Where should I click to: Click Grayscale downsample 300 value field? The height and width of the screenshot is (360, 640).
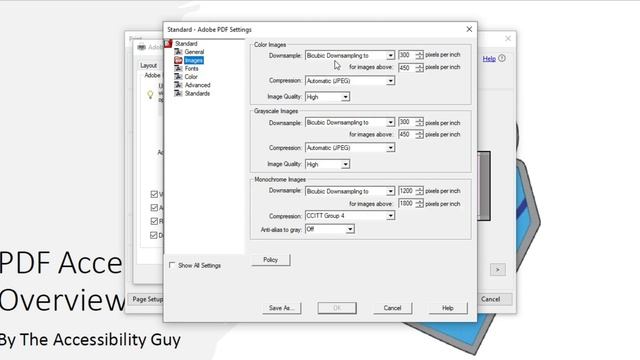tap(407, 122)
